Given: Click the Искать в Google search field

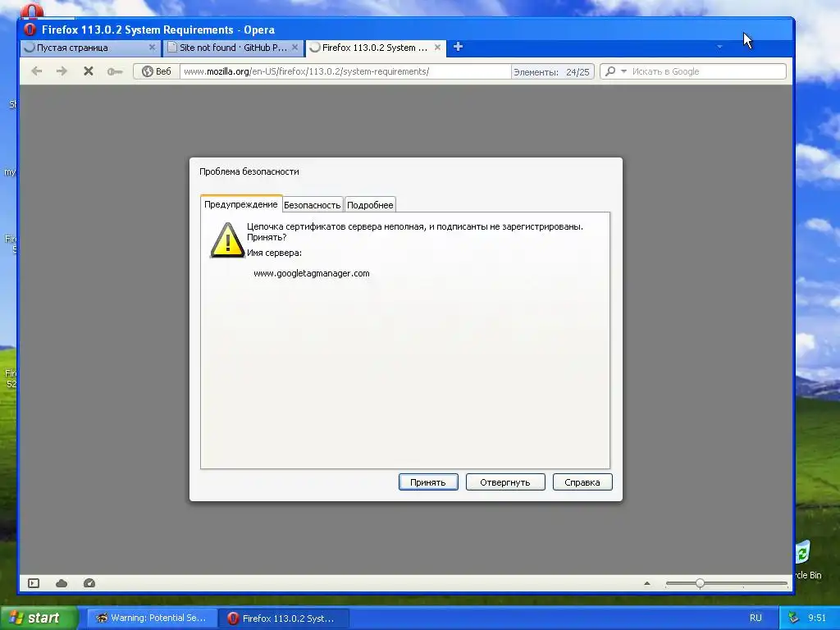Looking at the screenshot, I should 708,71.
